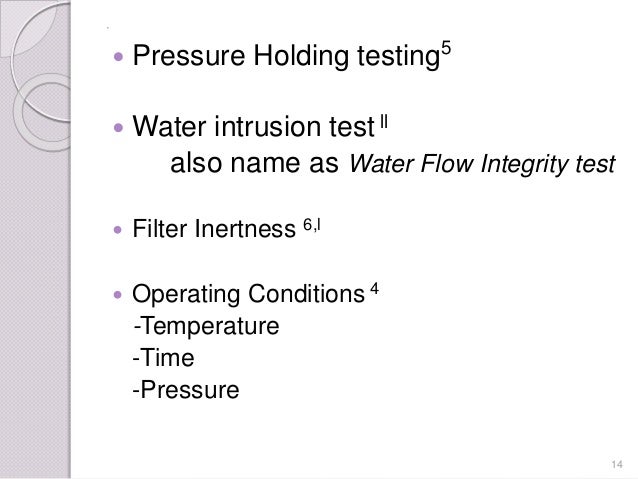Click the 'also name as' text
This screenshot has width=638, height=479.
click(254, 163)
